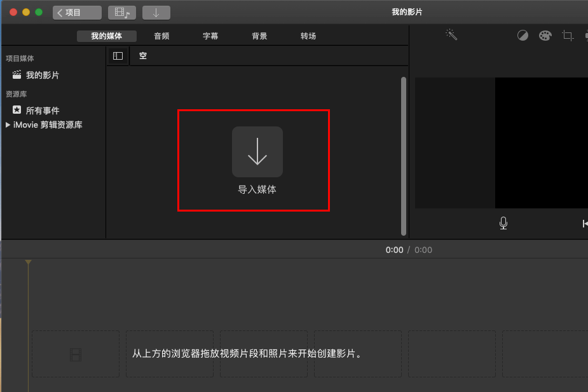Open the color correction palette icon

coord(545,36)
